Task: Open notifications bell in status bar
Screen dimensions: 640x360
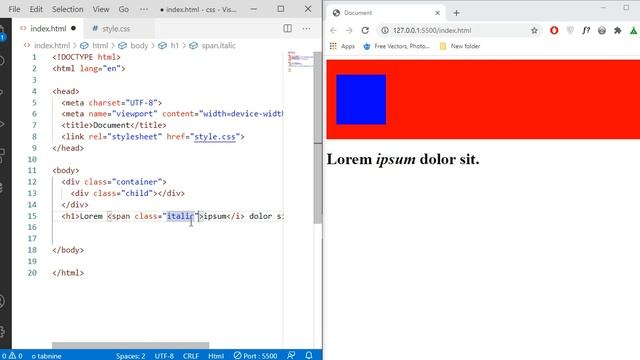Action: coord(309,356)
